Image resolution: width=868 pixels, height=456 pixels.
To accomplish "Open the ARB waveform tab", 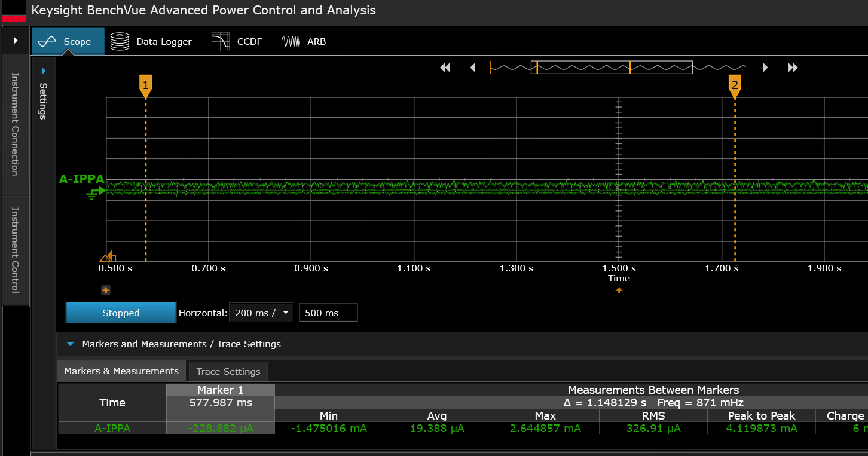I will tap(304, 41).
